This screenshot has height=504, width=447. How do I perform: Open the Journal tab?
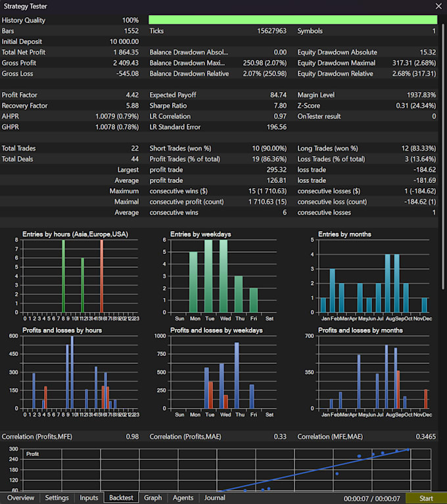coord(214,497)
